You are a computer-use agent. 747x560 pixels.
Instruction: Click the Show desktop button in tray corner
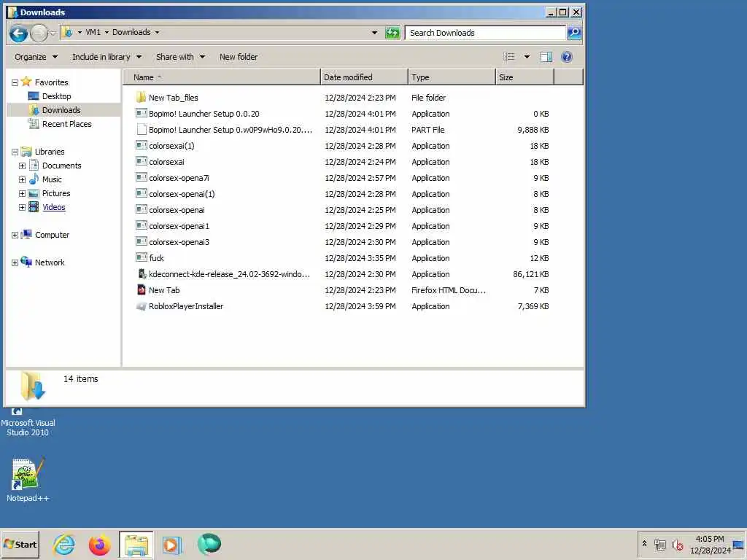(739, 544)
